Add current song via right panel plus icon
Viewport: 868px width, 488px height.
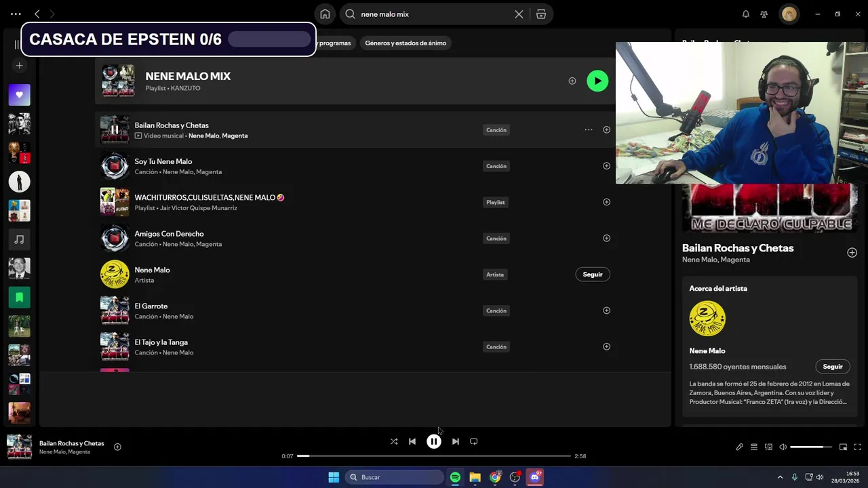tap(852, 253)
